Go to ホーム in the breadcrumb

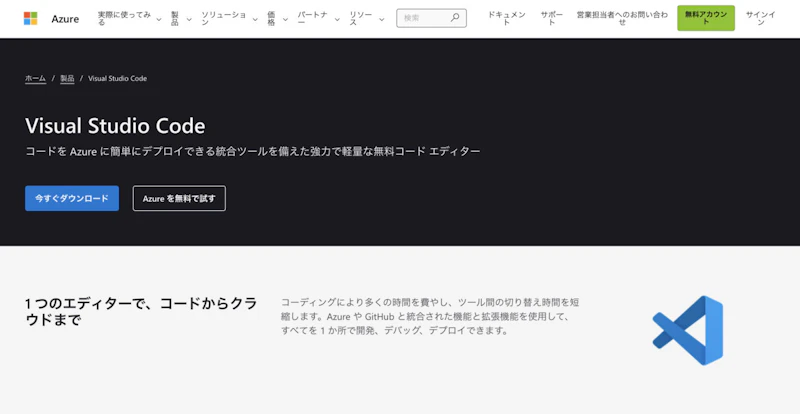(x=35, y=79)
